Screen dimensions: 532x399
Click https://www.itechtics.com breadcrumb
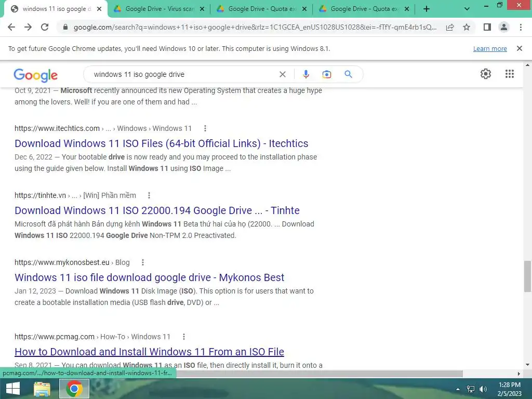point(57,128)
